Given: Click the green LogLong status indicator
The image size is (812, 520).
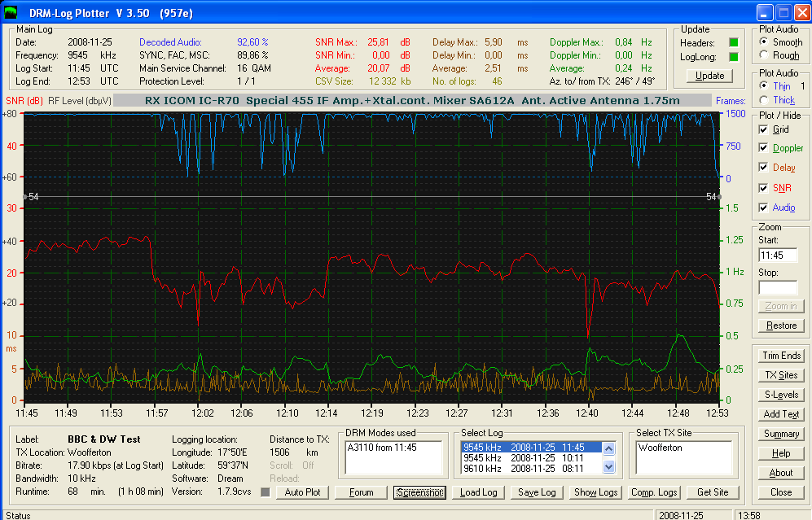Looking at the screenshot, I should point(733,57).
